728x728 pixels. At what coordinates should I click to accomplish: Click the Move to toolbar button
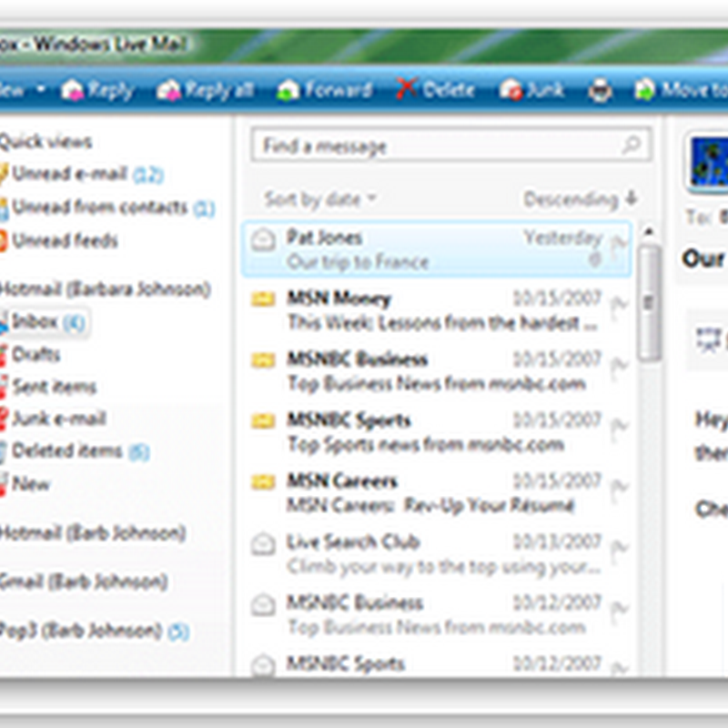pyautogui.click(x=681, y=90)
